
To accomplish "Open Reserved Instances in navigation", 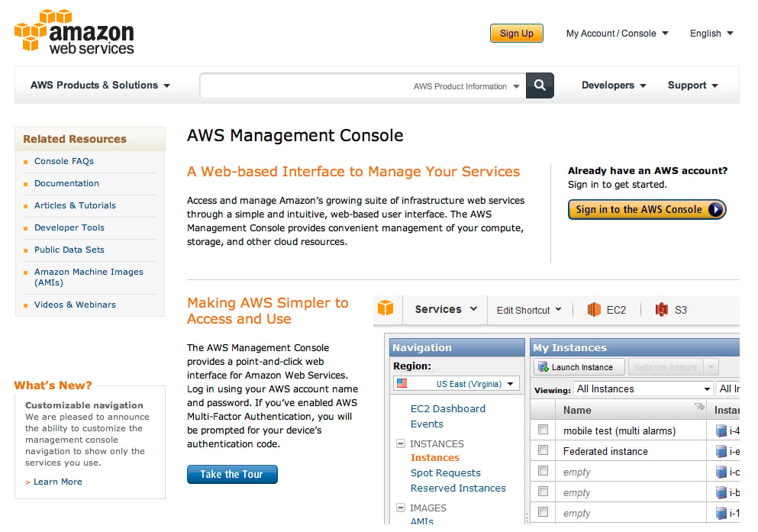I will point(458,488).
